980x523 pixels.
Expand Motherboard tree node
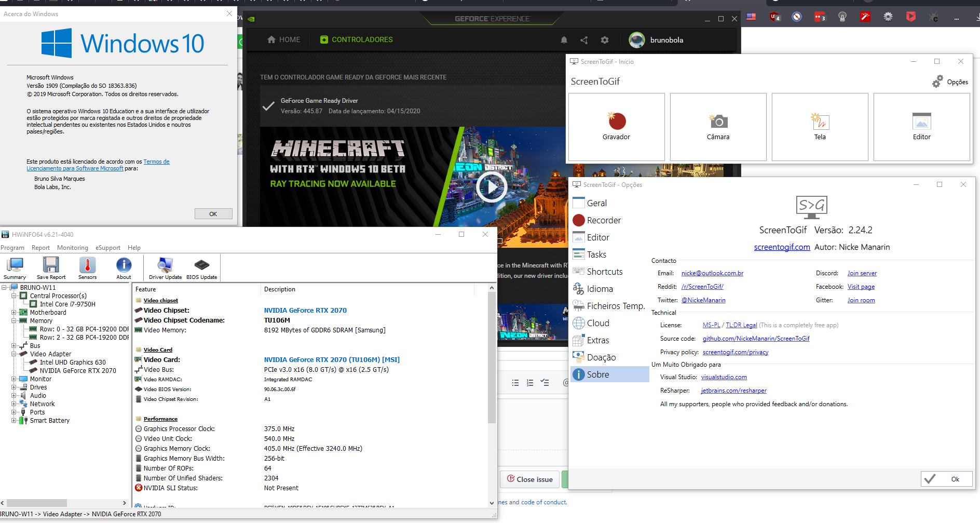[14, 312]
